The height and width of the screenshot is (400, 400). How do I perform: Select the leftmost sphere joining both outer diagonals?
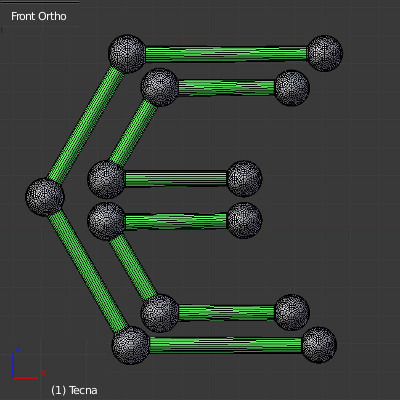45,197
